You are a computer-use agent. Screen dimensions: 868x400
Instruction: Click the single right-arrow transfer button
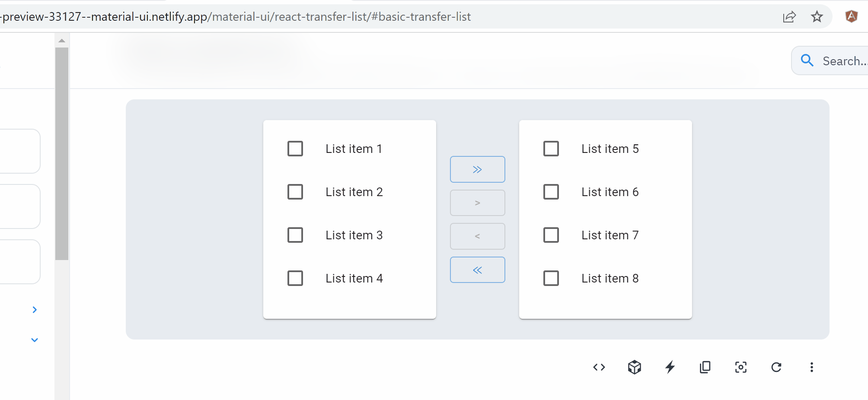click(477, 203)
